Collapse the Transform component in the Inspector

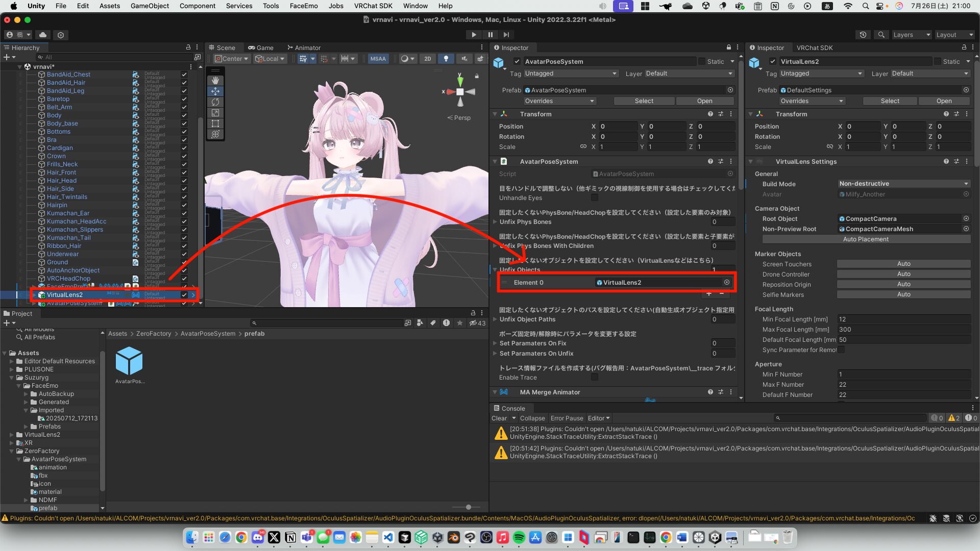coord(494,114)
